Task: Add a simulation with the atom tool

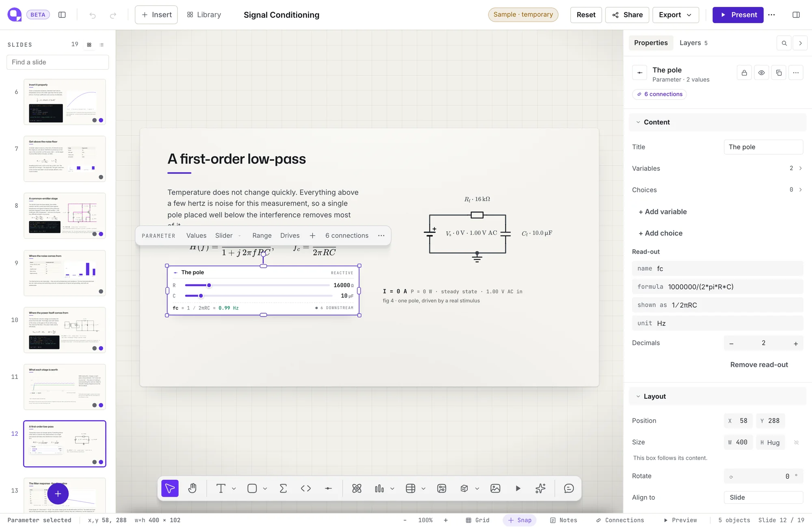Action: click(x=357, y=488)
